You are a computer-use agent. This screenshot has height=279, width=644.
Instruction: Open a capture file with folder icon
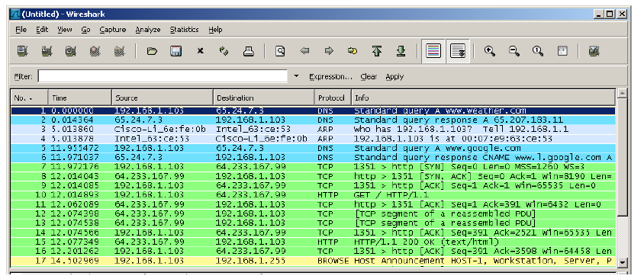pyautogui.click(x=152, y=51)
